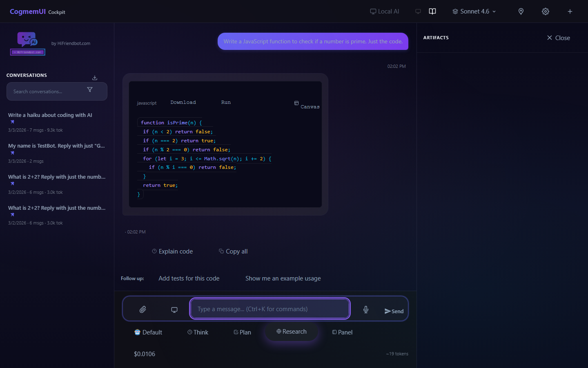The height and width of the screenshot is (368, 588).
Task: Choose follow-up Add tests for this code
Action: [x=189, y=278]
